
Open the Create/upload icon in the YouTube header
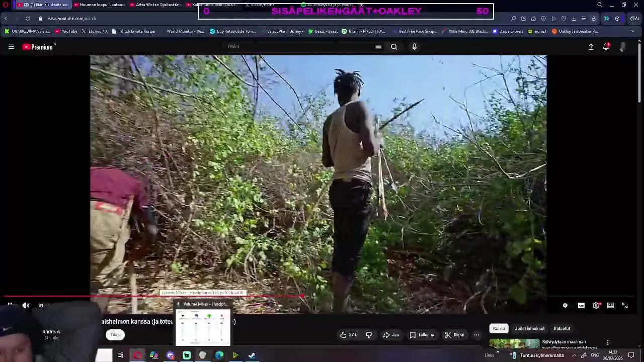(x=591, y=47)
